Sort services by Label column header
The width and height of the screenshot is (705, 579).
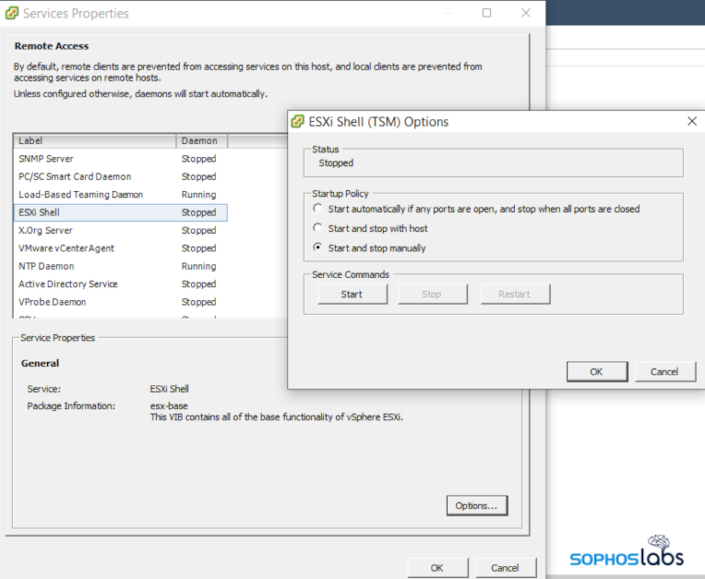pos(95,141)
